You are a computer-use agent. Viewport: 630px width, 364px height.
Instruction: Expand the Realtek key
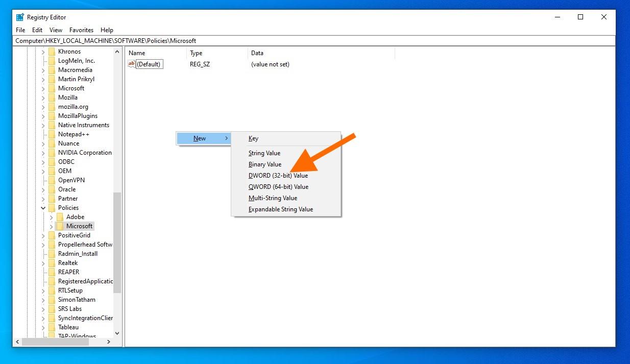(43, 263)
